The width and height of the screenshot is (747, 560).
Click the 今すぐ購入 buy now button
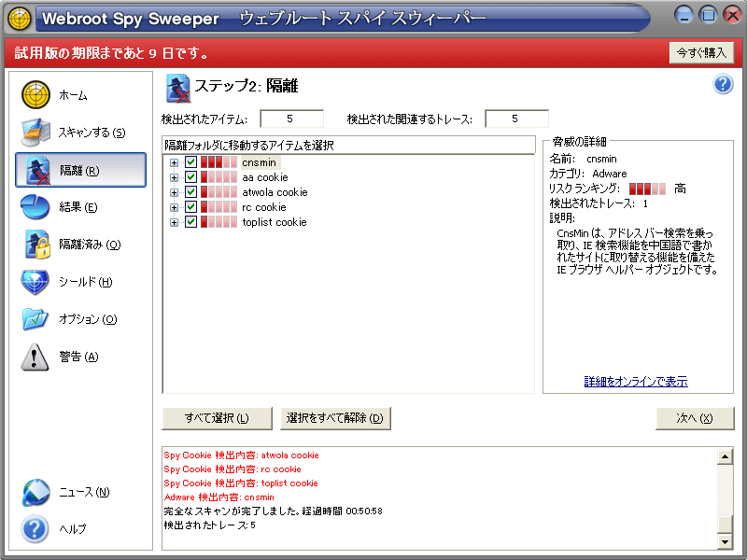[702, 53]
